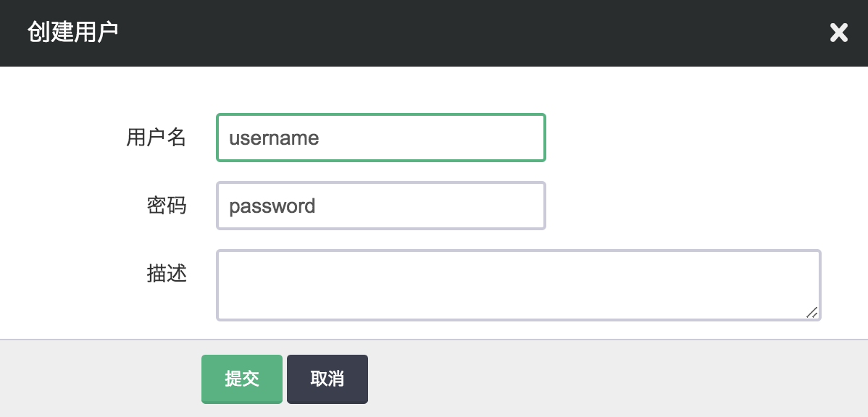Click the textarea resize handle in the corner
The width and height of the screenshot is (868, 417).
pos(812,312)
